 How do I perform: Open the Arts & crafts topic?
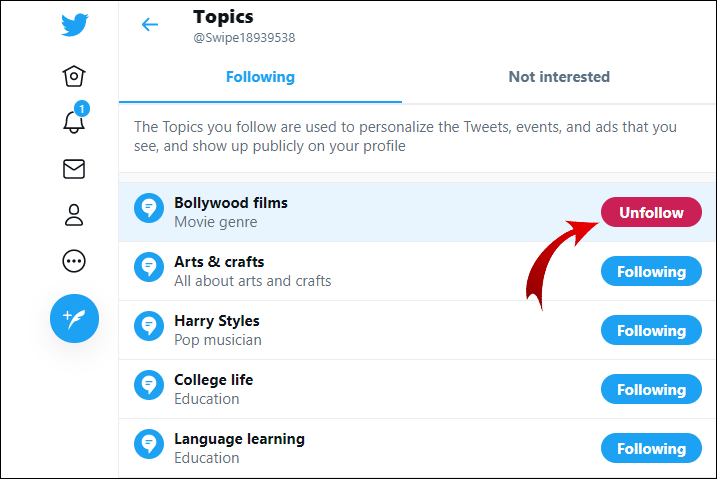219,262
